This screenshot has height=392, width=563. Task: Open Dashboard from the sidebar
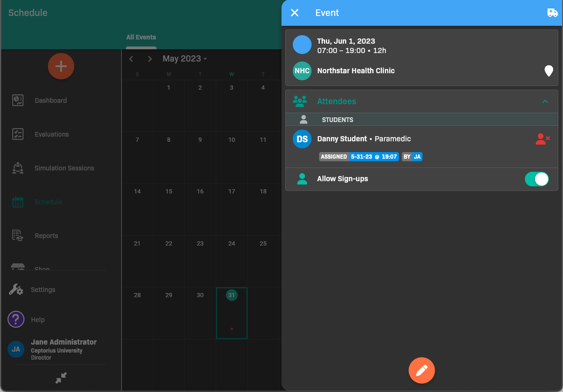click(50, 100)
